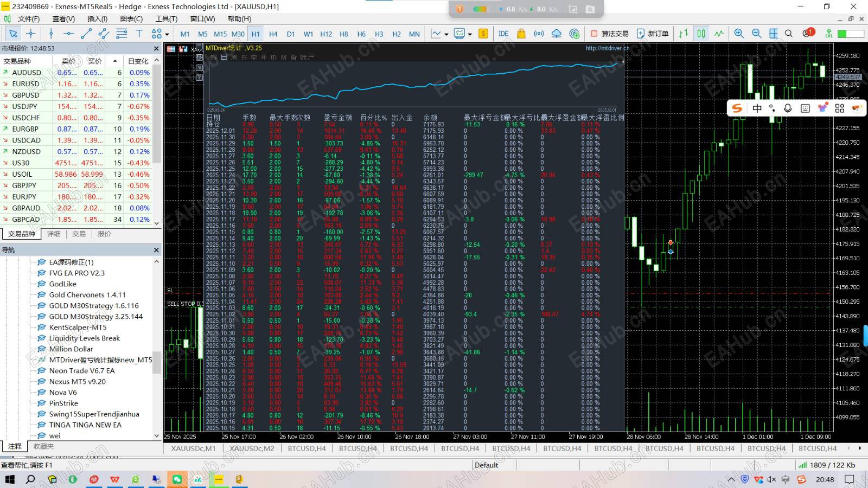This screenshot has height=488, width=868.
Task: Open the search magnifier in toolbar
Action: (789, 34)
